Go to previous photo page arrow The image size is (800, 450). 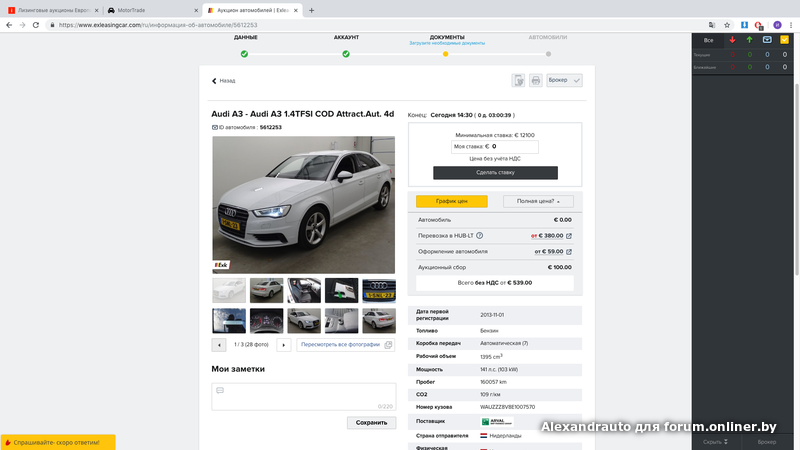pyautogui.click(x=219, y=345)
